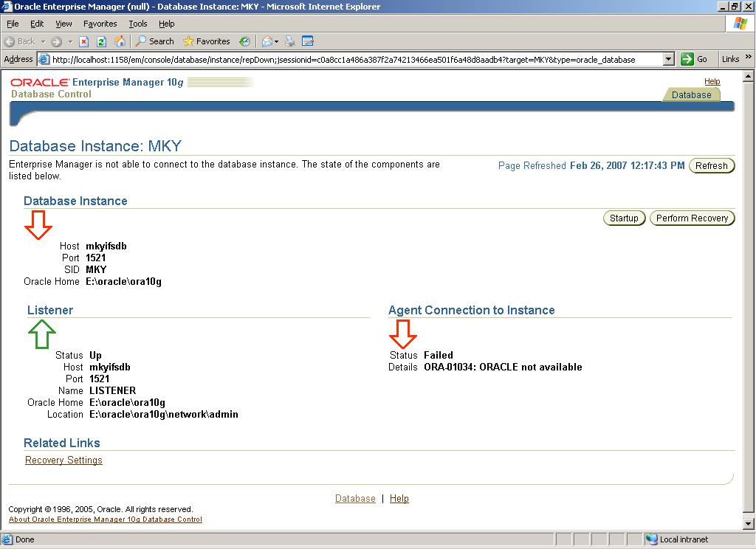Open the Tools menu
This screenshot has width=756, height=549.
point(137,24)
